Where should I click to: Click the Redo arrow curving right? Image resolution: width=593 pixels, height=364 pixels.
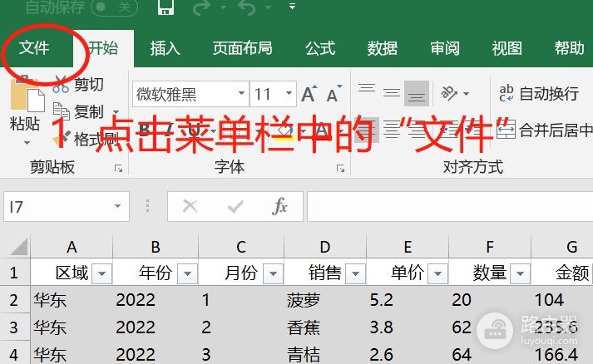point(201,7)
